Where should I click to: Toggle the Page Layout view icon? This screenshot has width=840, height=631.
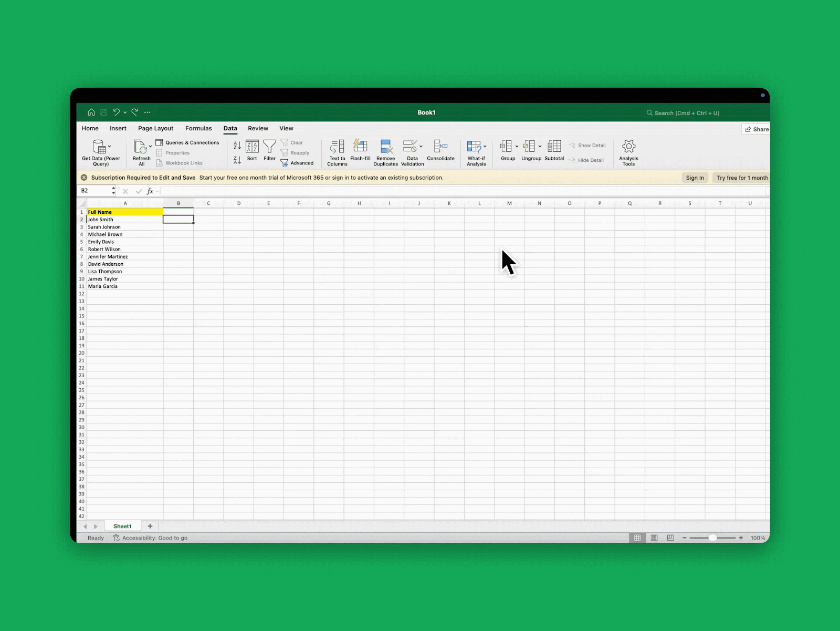pos(654,537)
